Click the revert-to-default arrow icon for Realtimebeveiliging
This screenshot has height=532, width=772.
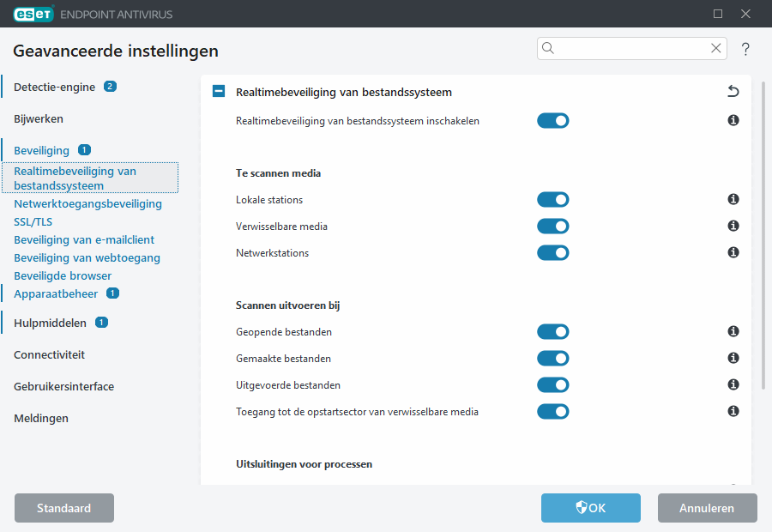[x=733, y=90]
